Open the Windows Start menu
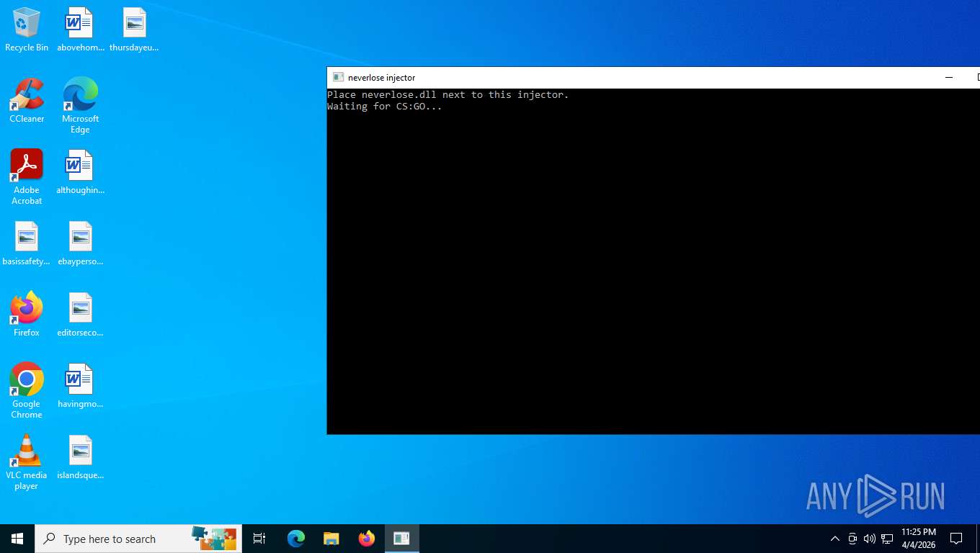Viewport: 980px width, 553px height. click(17, 539)
